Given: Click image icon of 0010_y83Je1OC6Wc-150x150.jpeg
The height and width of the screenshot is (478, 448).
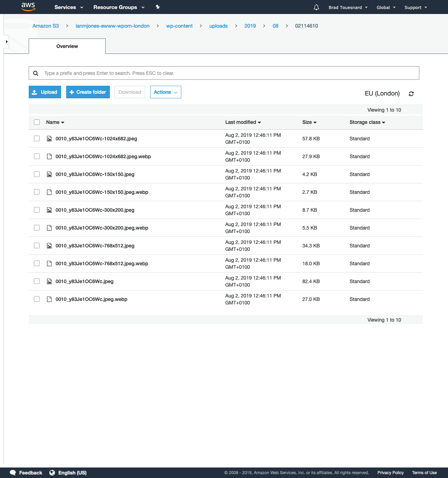Looking at the screenshot, I should (x=49, y=174).
